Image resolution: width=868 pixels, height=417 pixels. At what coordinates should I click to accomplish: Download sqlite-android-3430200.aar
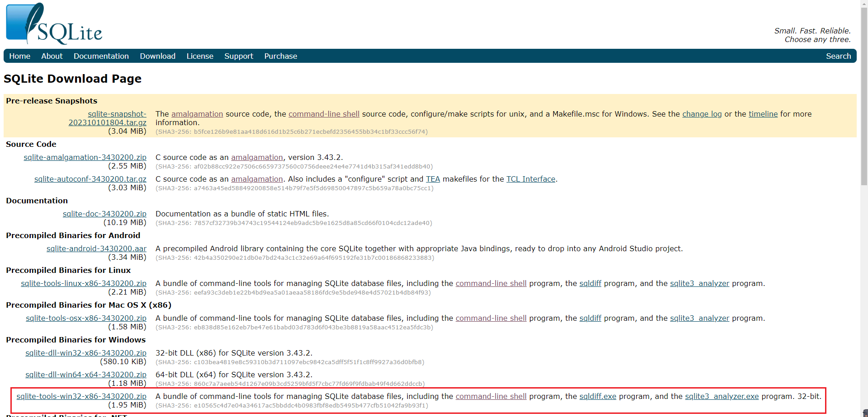pyautogui.click(x=96, y=248)
